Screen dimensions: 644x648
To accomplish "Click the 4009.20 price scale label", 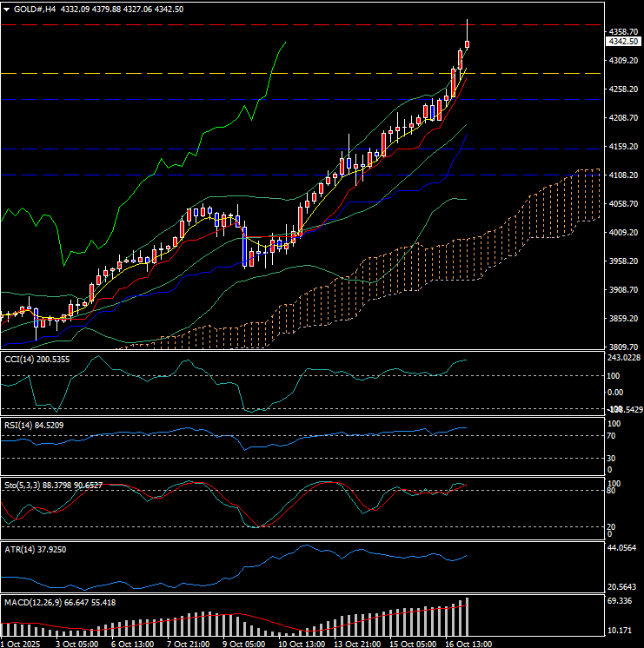I will pyautogui.click(x=623, y=233).
